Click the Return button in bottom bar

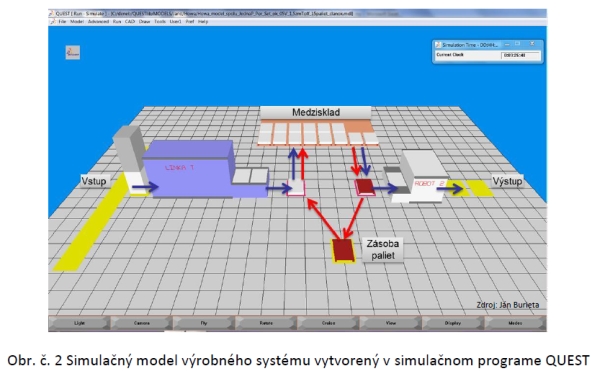[266, 323]
